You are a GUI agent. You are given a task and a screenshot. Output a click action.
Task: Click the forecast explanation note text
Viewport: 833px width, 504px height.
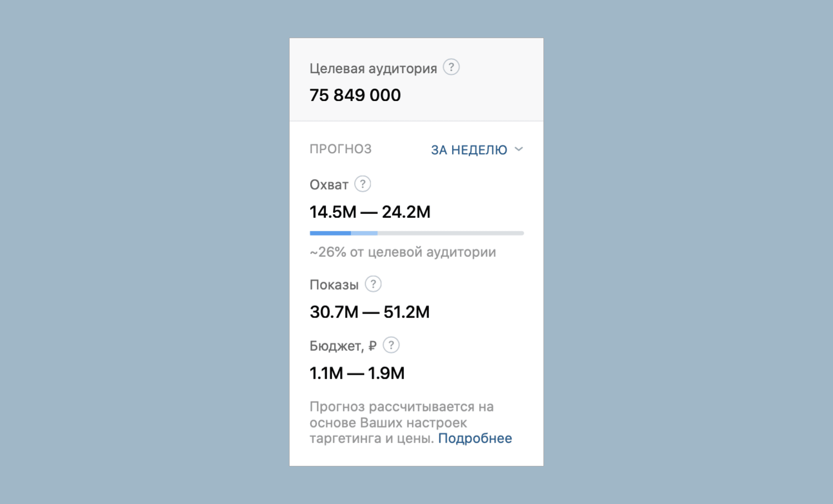[x=411, y=422]
